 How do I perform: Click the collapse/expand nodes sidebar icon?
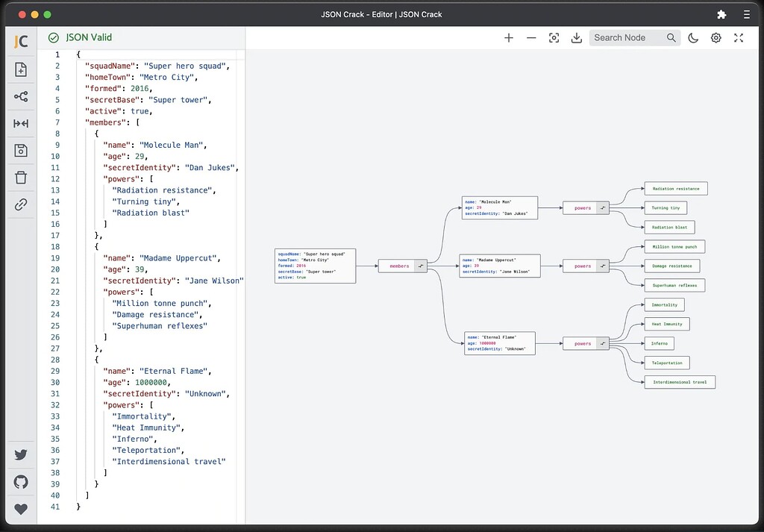click(21, 123)
